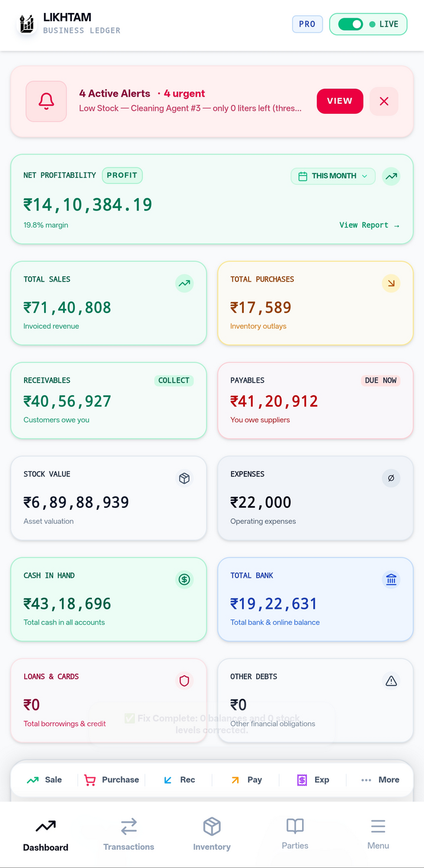Follow the View Report link
Image resolution: width=424 pixels, height=868 pixels.
(370, 225)
